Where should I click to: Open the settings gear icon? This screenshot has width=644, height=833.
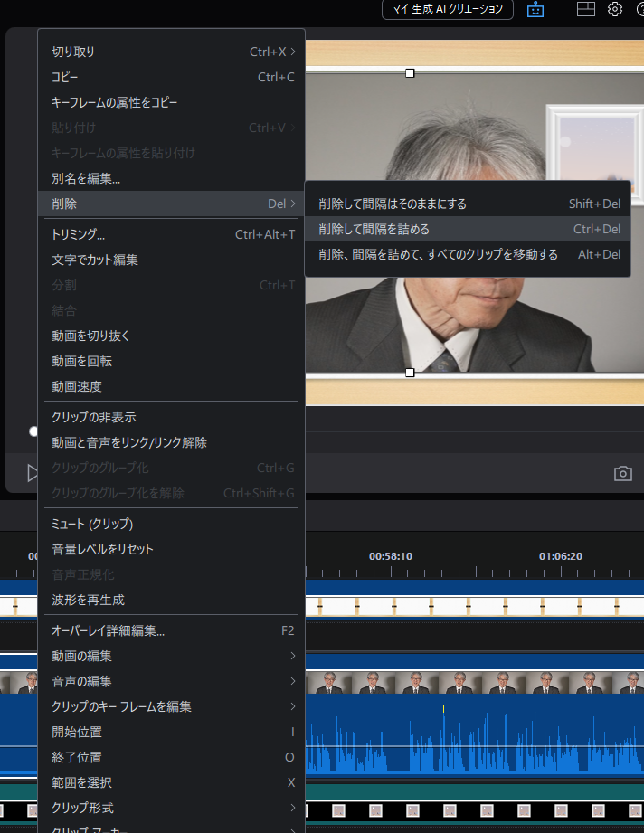(x=615, y=10)
